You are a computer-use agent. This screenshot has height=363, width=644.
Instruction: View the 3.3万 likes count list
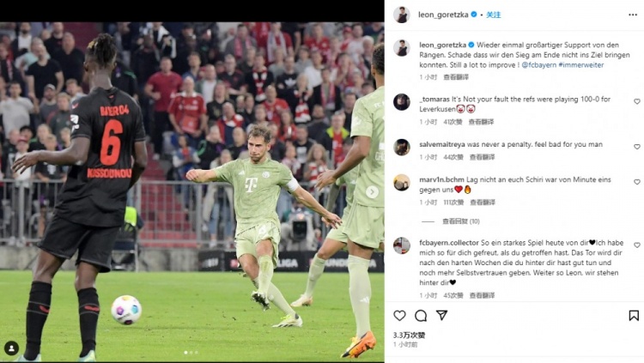coord(409,335)
